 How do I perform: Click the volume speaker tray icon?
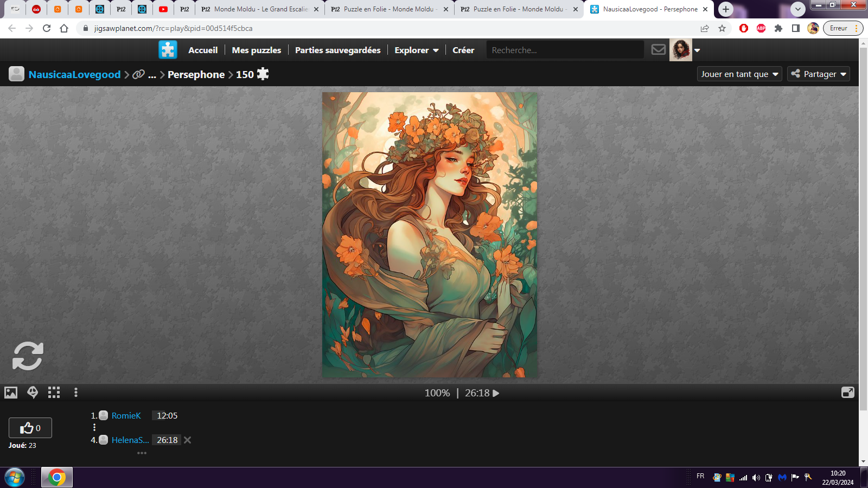click(756, 478)
